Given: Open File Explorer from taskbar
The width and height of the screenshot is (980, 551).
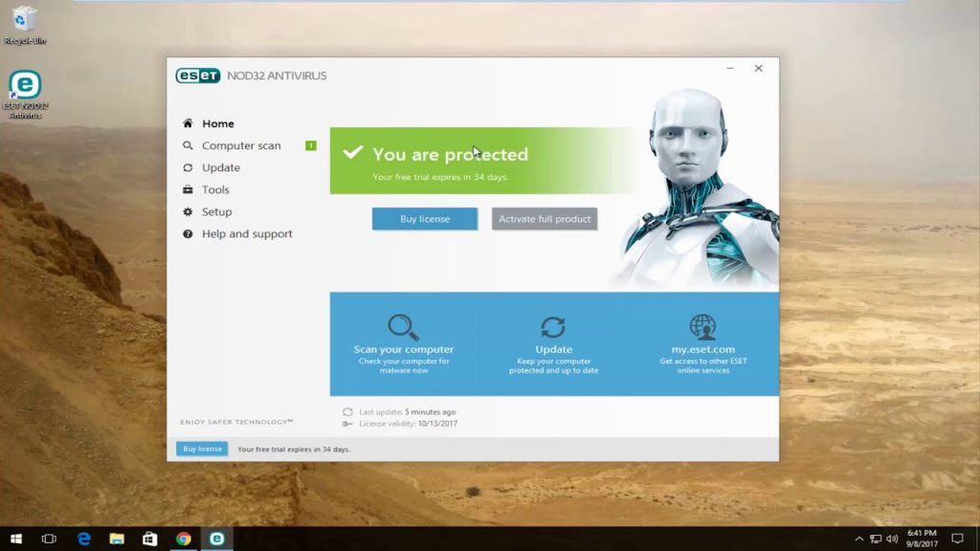Looking at the screenshot, I should [117, 539].
